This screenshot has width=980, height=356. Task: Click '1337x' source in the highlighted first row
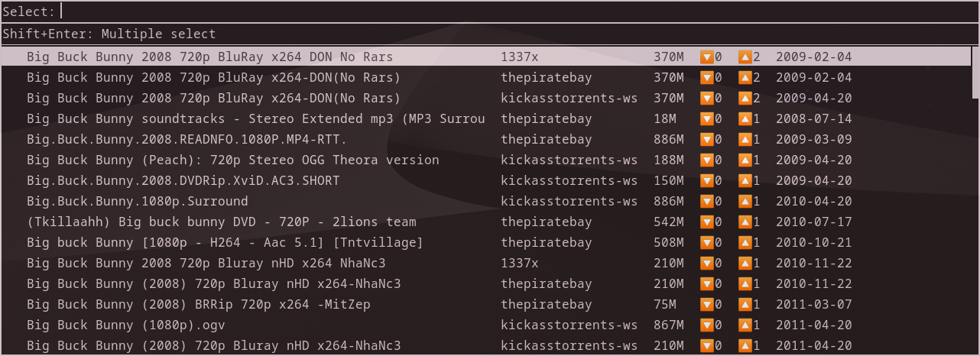pyautogui.click(x=520, y=57)
